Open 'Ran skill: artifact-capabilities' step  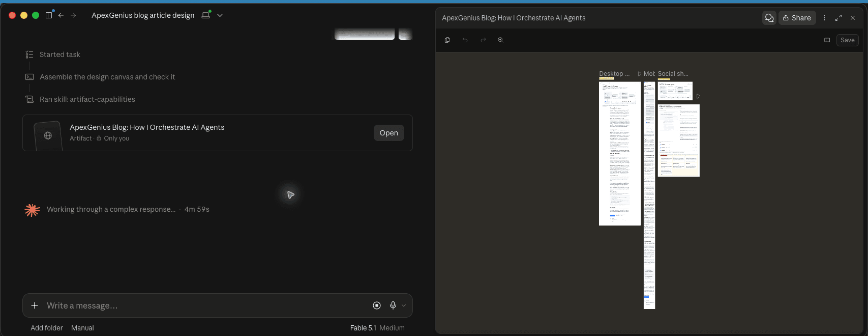(x=87, y=99)
